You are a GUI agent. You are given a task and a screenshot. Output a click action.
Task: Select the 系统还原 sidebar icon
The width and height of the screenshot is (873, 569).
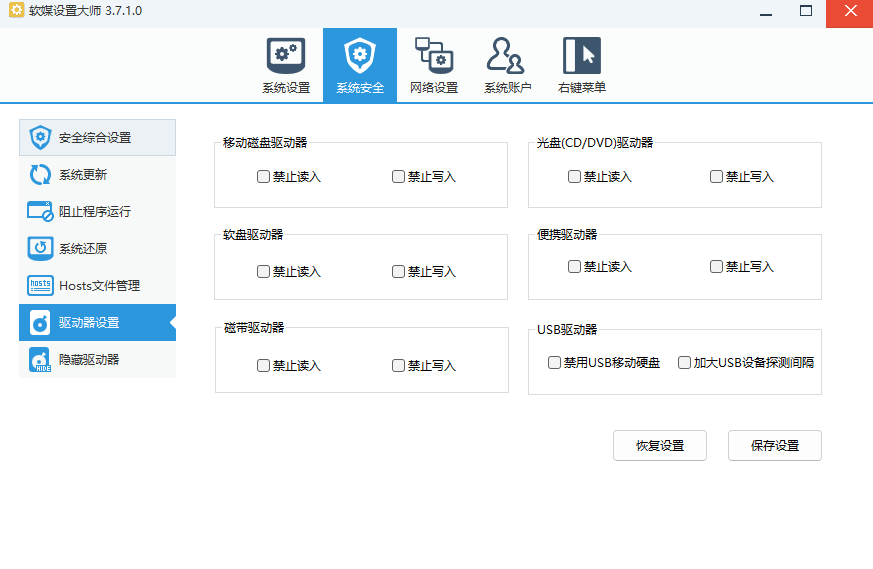[40, 249]
